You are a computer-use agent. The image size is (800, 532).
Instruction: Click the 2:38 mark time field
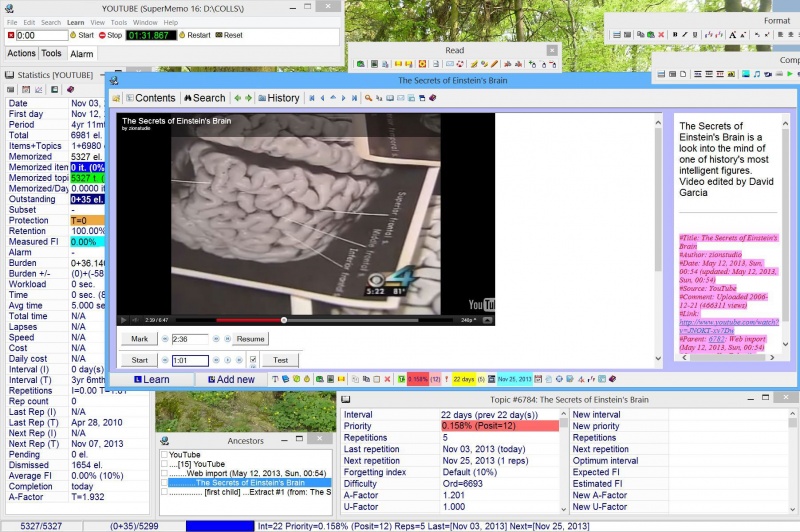[190, 339]
